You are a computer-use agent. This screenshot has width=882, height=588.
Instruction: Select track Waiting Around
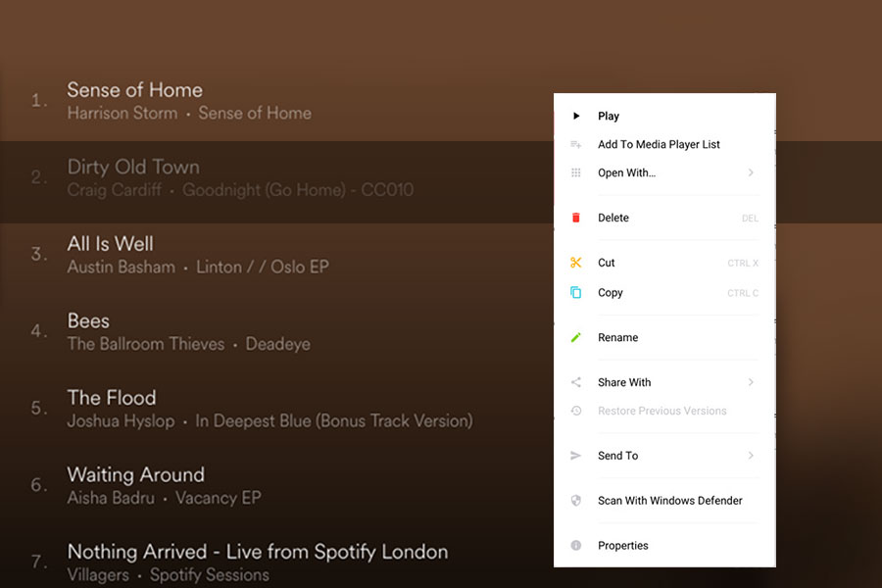[135, 475]
